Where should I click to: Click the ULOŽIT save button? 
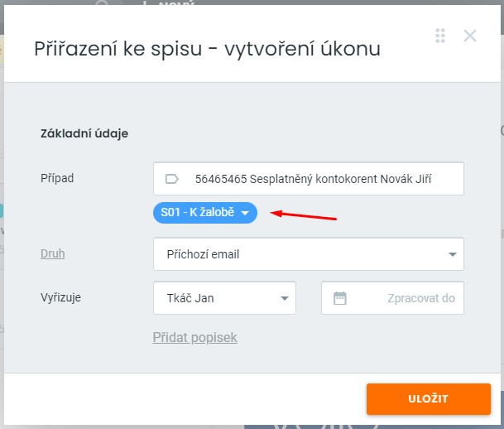point(428,398)
